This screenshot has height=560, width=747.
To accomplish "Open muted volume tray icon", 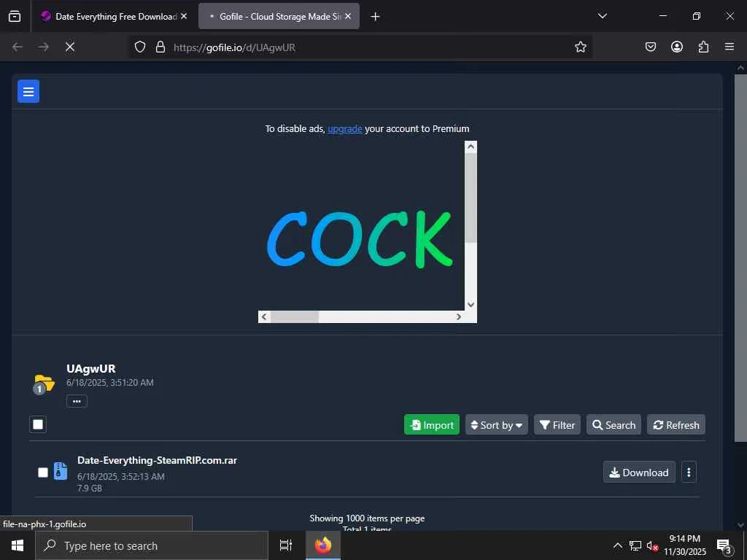I will (651, 545).
